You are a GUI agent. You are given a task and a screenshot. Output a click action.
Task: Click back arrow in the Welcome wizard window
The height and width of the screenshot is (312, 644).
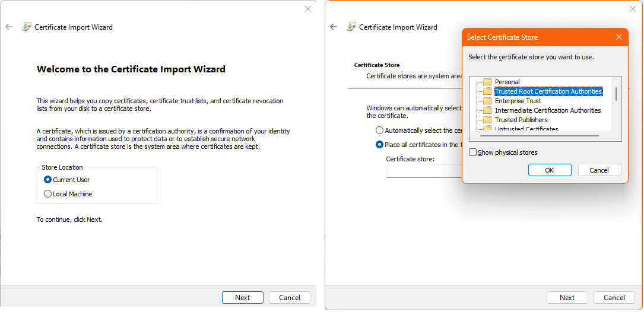9,27
